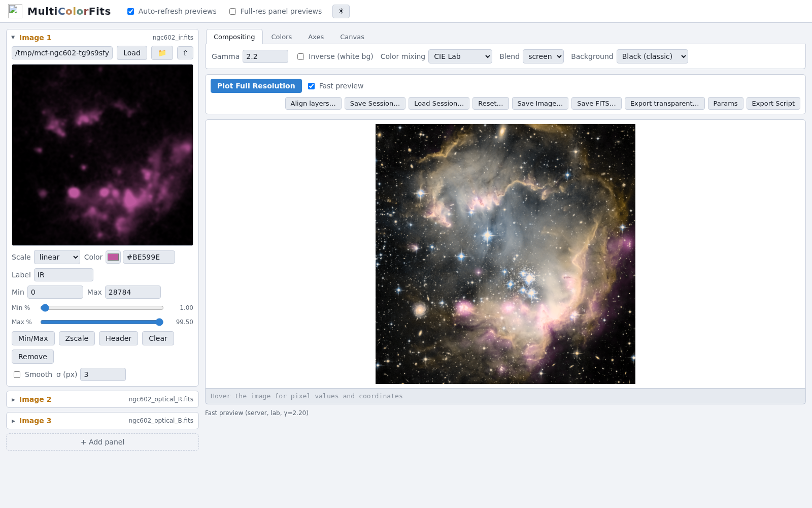
Task: Open the Color mixing CIE Lab dropdown
Action: (x=460, y=56)
